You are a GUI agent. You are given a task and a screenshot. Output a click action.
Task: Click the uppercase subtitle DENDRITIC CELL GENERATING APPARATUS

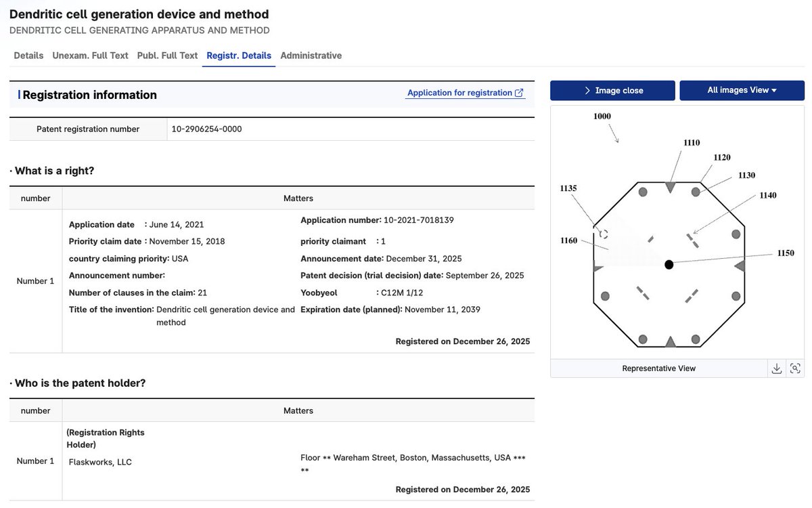click(x=139, y=30)
